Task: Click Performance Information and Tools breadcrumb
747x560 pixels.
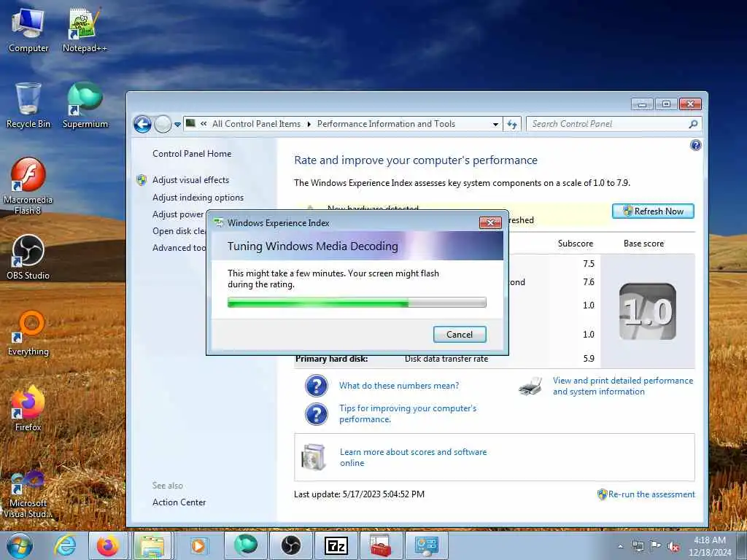Action: coord(386,124)
